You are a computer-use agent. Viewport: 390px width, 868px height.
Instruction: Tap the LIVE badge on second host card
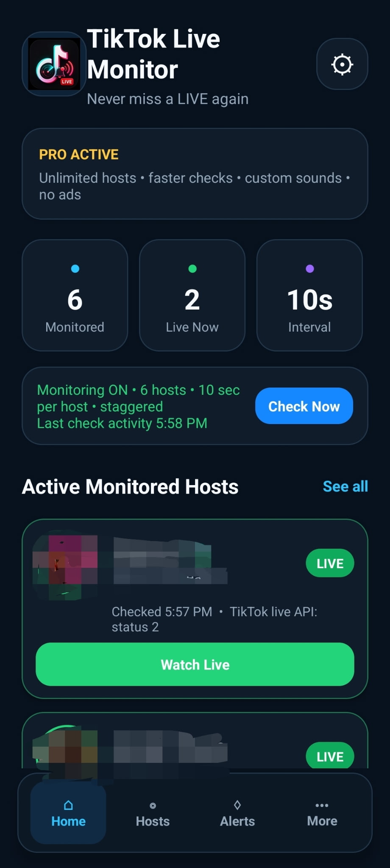coord(330,756)
